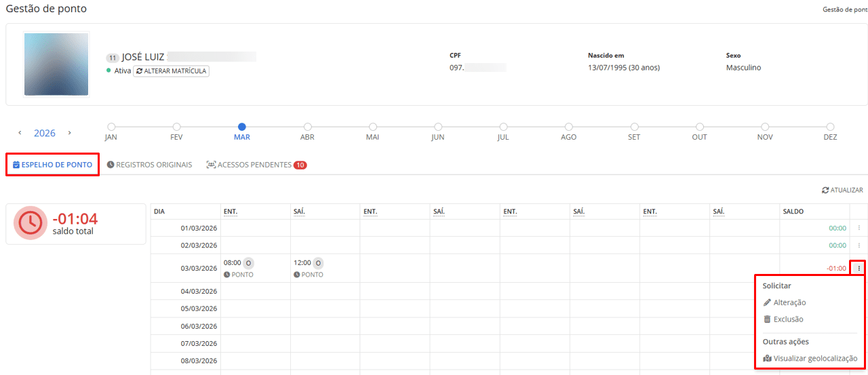This screenshot has height=375, width=868.
Task: Switch to the Registros Originais tab
Action: coord(149,165)
